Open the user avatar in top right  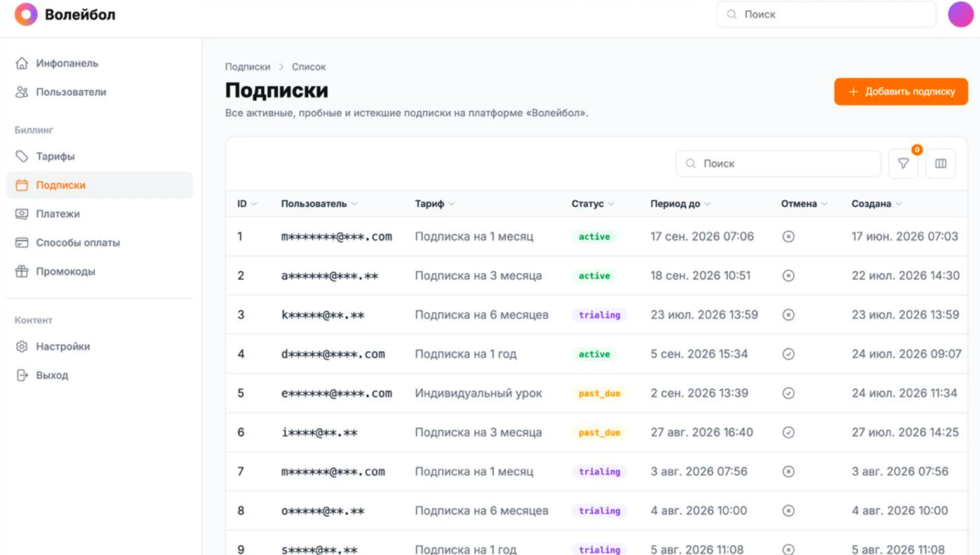[x=960, y=14]
